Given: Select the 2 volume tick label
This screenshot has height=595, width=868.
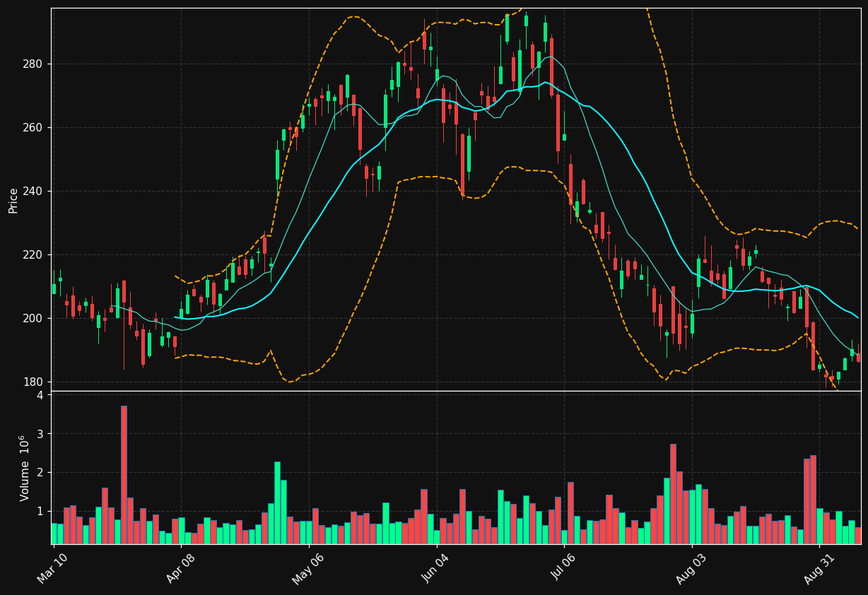Looking at the screenshot, I should pos(40,472).
